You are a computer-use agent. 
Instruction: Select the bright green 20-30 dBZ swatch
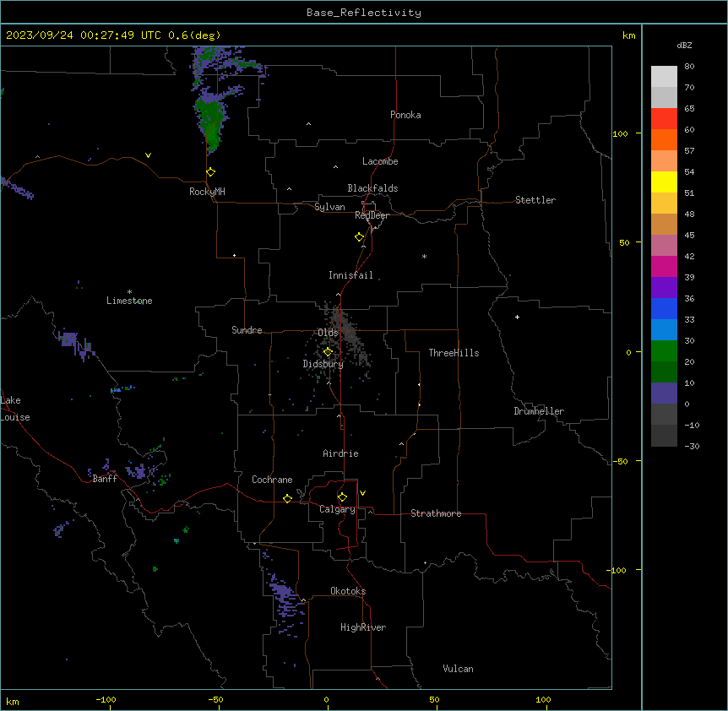664,351
